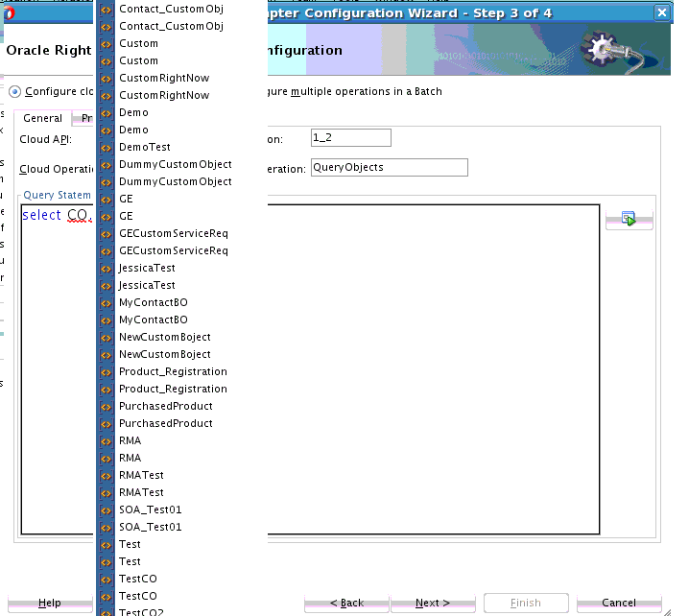
Task: Pick the first GECustomServiceReq list entry
Action: (174, 234)
